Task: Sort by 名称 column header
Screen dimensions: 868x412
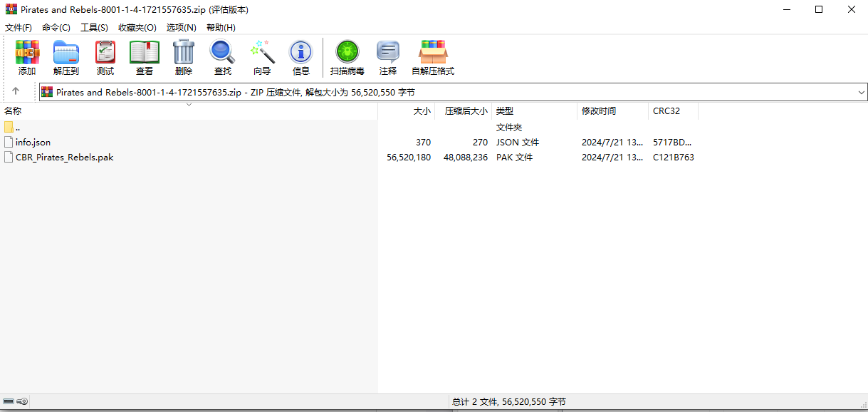Action: (x=189, y=111)
